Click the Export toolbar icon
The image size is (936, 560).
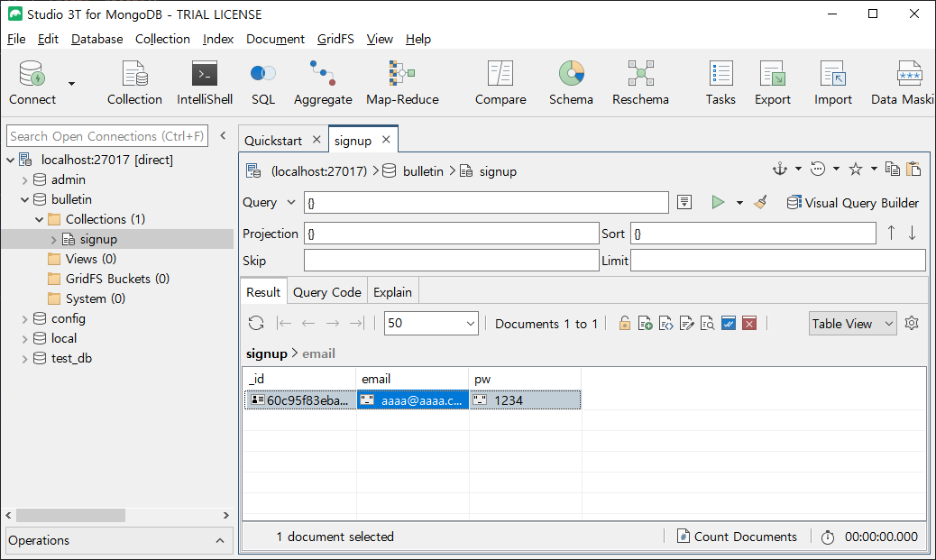(x=773, y=82)
